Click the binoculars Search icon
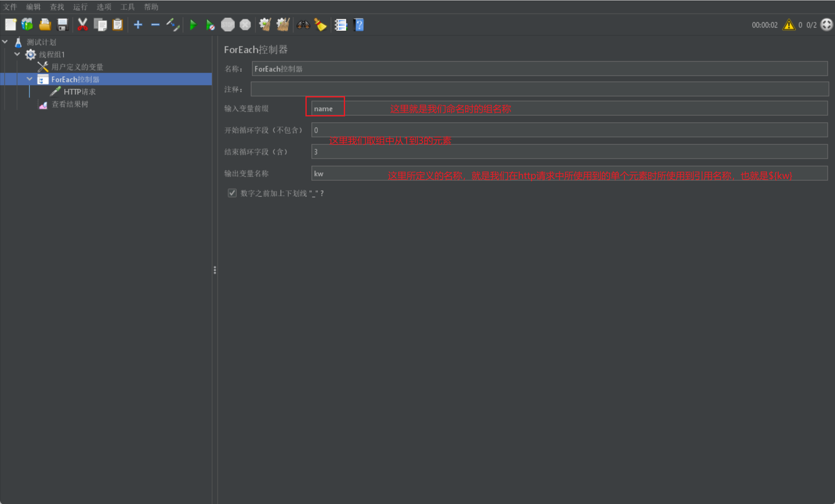This screenshot has width=835, height=504. pos(303,25)
